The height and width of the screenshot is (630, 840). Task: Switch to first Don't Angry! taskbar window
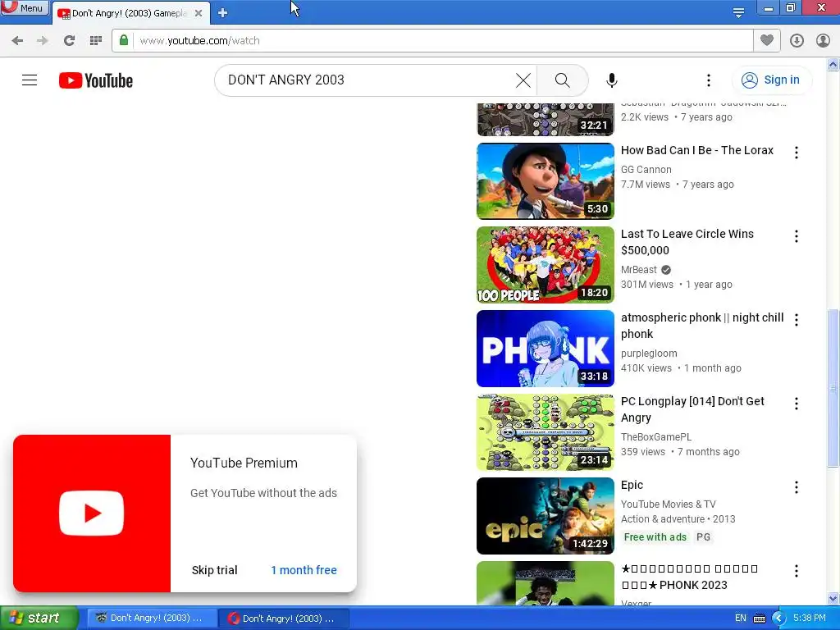point(152,619)
